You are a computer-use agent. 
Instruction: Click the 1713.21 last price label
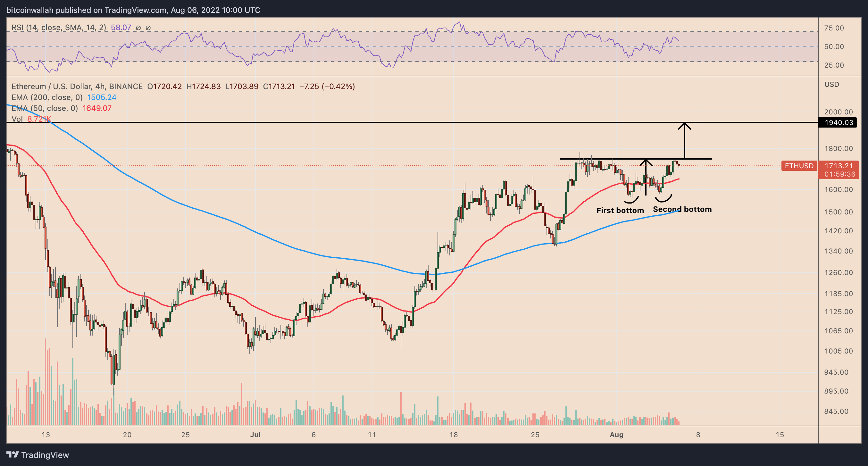pyautogui.click(x=839, y=166)
